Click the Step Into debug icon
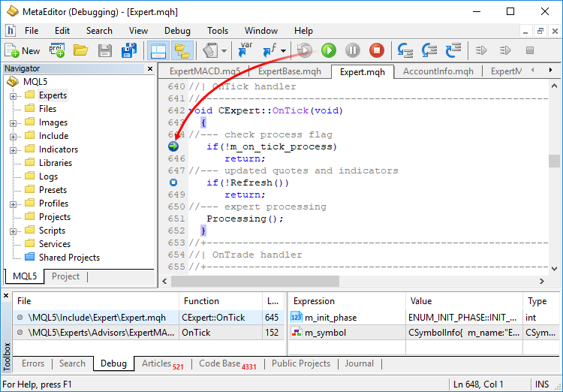This screenshot has height=392, width=563. coord(405,50)
